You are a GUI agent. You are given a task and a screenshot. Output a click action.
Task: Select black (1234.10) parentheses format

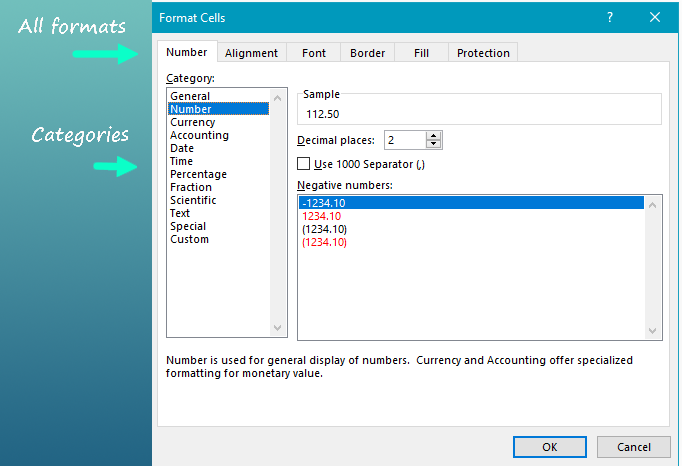click(471, 229)
